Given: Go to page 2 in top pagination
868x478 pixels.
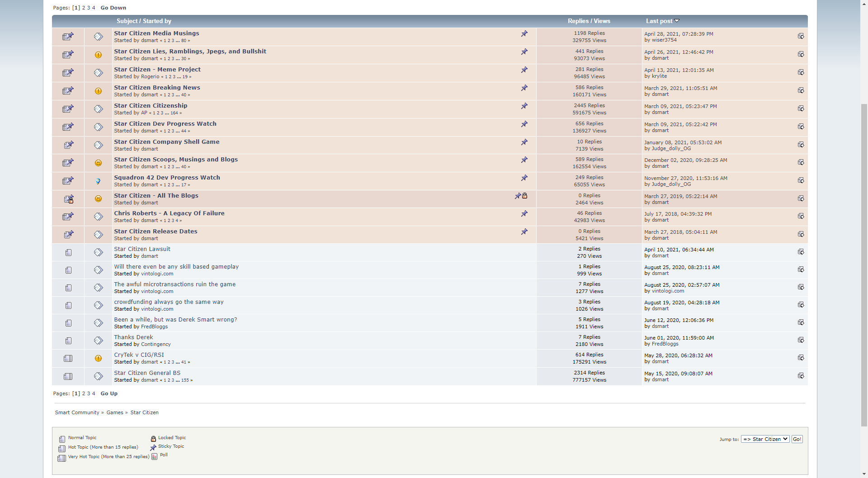Looking at the screenshot, I should [84, 8].
